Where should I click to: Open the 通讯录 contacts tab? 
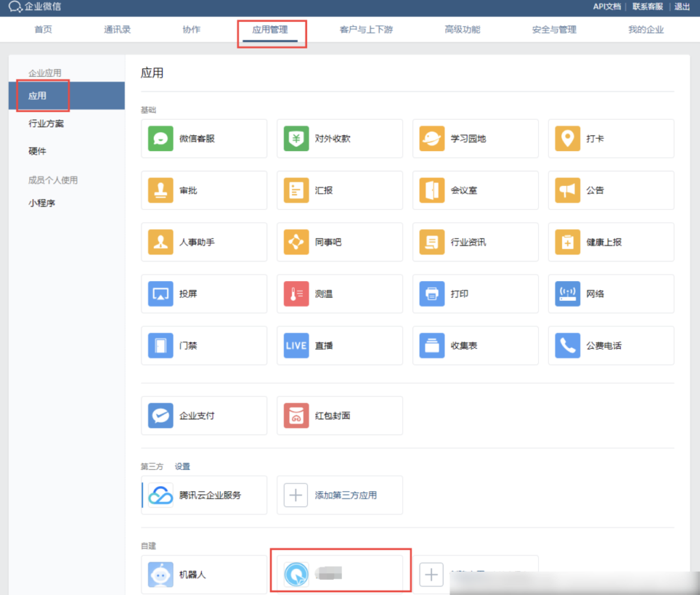tap(116, 29)
